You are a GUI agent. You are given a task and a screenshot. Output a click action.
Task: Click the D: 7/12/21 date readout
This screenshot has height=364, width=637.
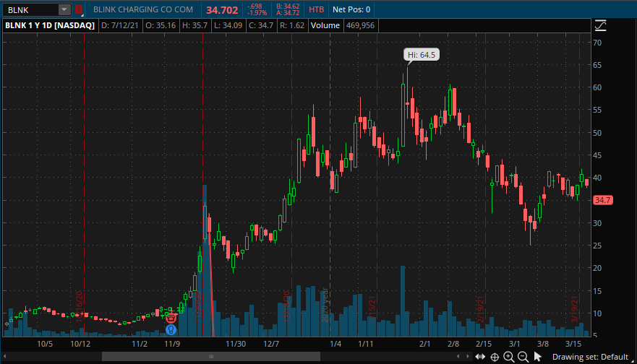click(120, 25)
